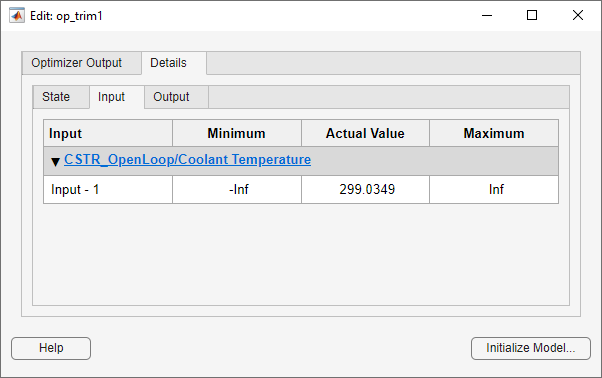This screenshot has width=602, height=378.
Task: Maximize the op_trim1 edit window
Action: (532, 15)
